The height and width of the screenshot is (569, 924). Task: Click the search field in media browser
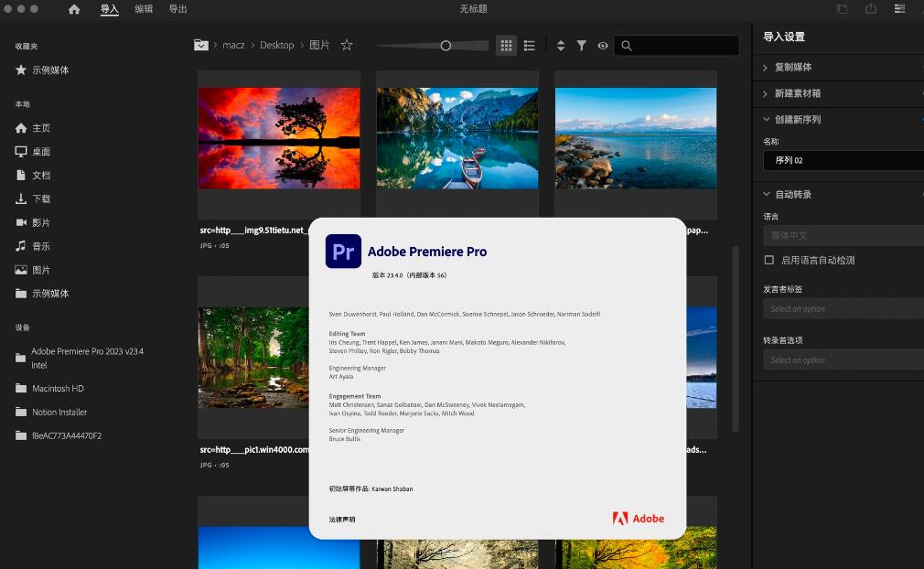coord(676,46)
